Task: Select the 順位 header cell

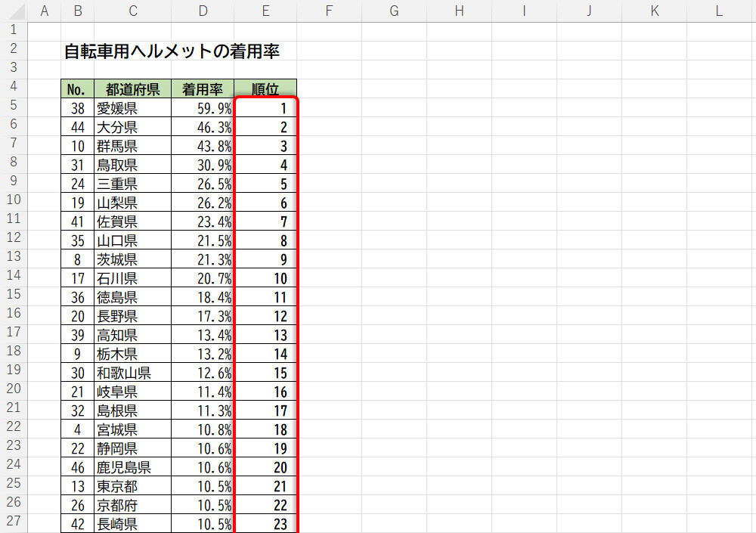Action: [265, 89]
